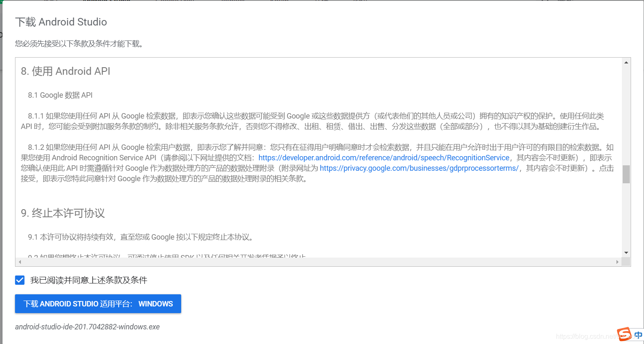
Task: Click the text "您必须先接受以下条款及条件才能下载。"
Action: click(80, 44)
